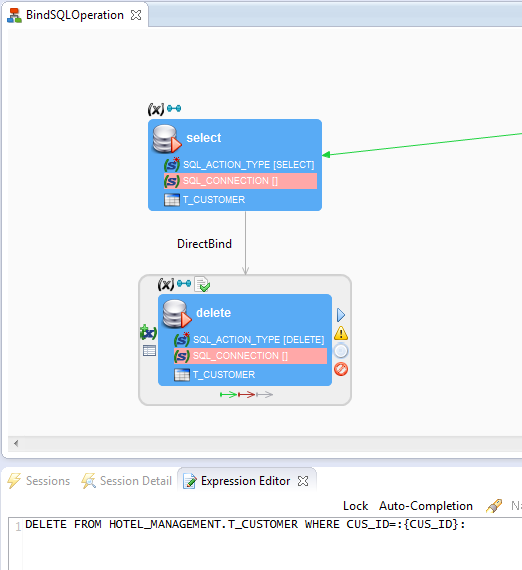
Task: Open the Session Detail tab
Action: (127, 481)
